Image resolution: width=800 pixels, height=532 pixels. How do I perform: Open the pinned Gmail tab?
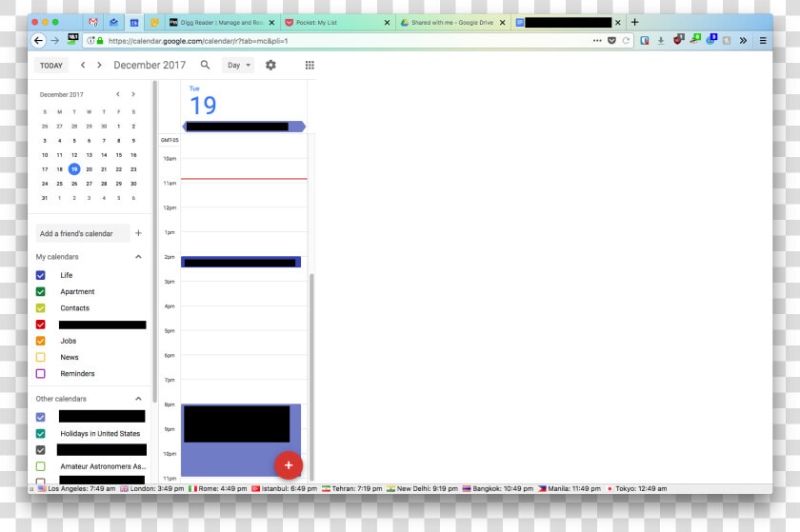tap(93, 23)
